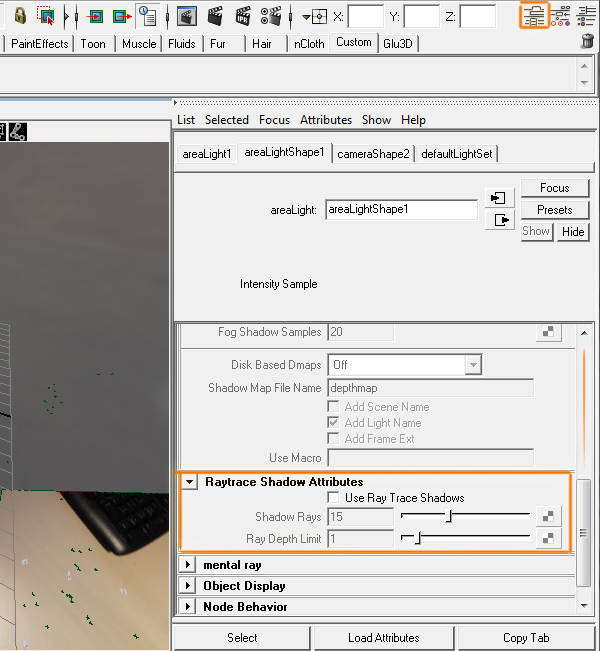This screenshot has width=600, height=651.
Task: Click the absolute transform input box icon
Action: 319,17
